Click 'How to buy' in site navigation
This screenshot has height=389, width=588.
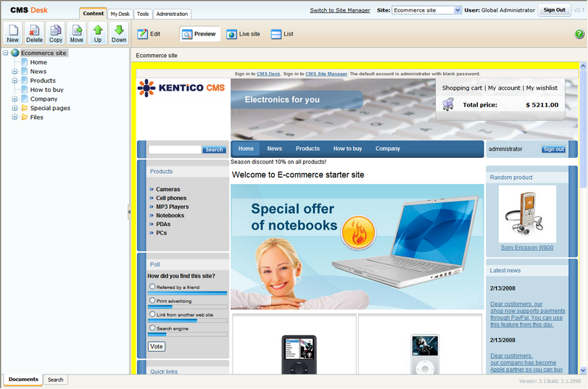pyautogui.click(x=347, y=149)
